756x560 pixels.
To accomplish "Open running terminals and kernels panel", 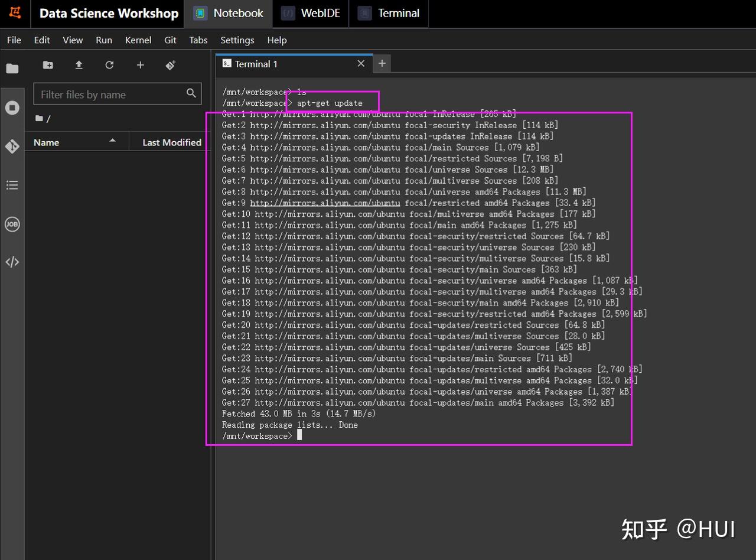I will click(x=12, y=108).
